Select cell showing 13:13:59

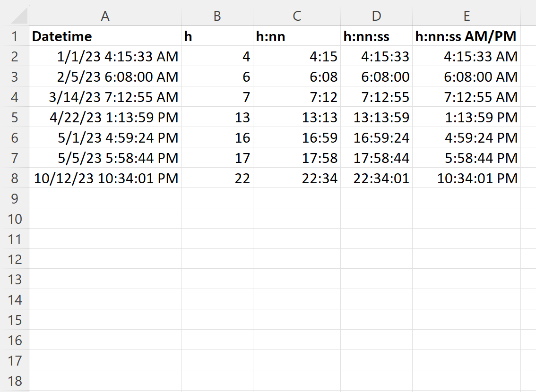(x=376, y=117)
